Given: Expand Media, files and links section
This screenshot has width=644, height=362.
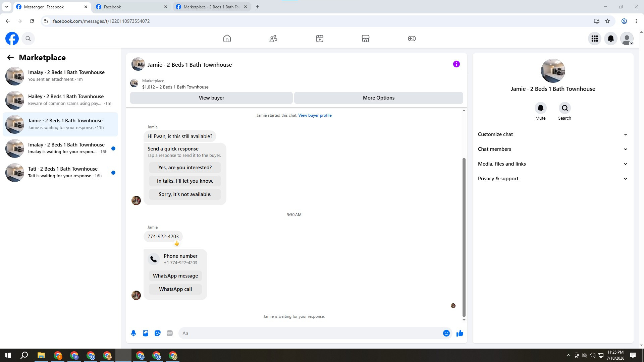Looking at the screenshot, I should pyautogui.click(x=553, y=164).
